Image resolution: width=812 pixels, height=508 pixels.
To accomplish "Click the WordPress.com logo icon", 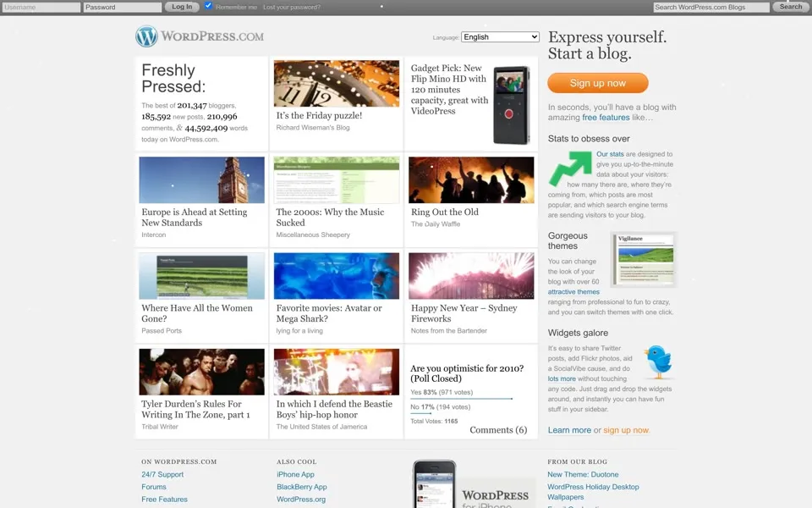I will click(x=146, y=36).
